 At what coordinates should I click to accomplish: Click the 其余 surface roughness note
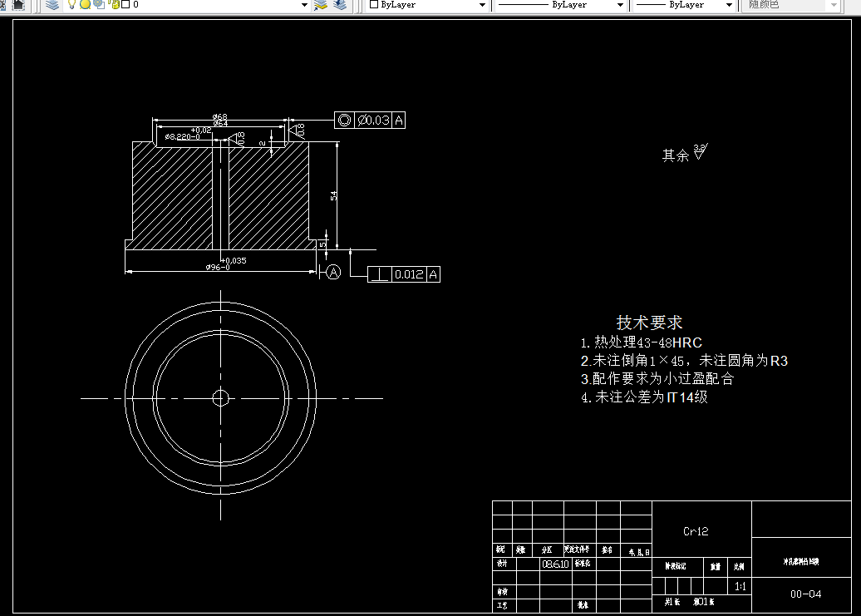(x=685, y=153)
